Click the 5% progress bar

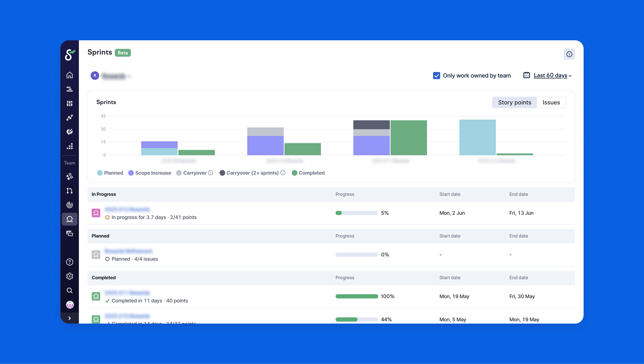point(356,213)
